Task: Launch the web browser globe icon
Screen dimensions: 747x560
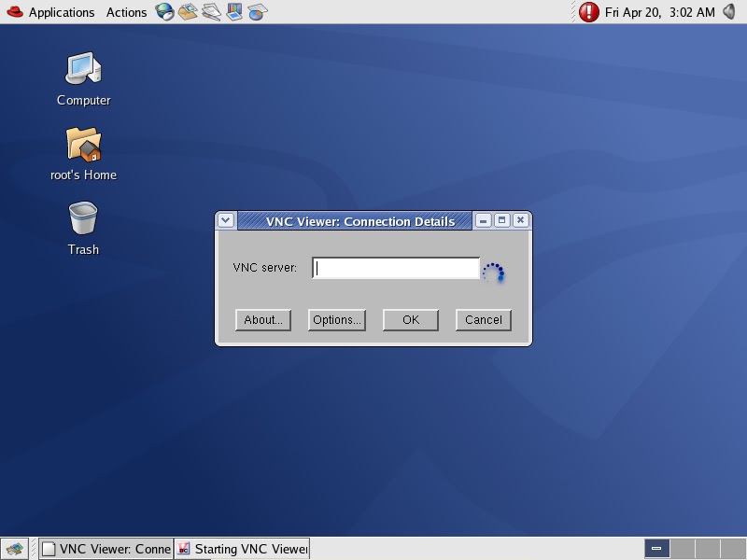Action: click(x=165, y=11)
